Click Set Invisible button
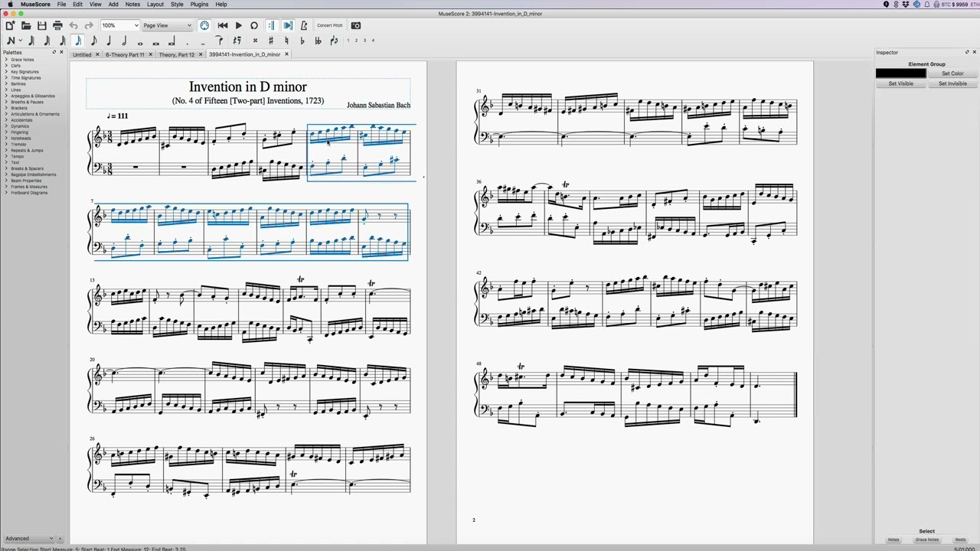This screenshot has width=980, height=551. click(952, 83)
